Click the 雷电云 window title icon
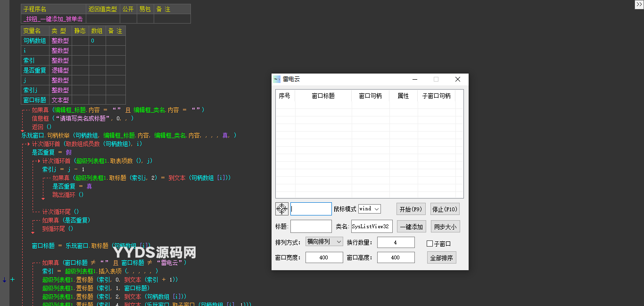The height and width of the screenshot is (306, 644). pyautogui.click(x=277, y=79)
